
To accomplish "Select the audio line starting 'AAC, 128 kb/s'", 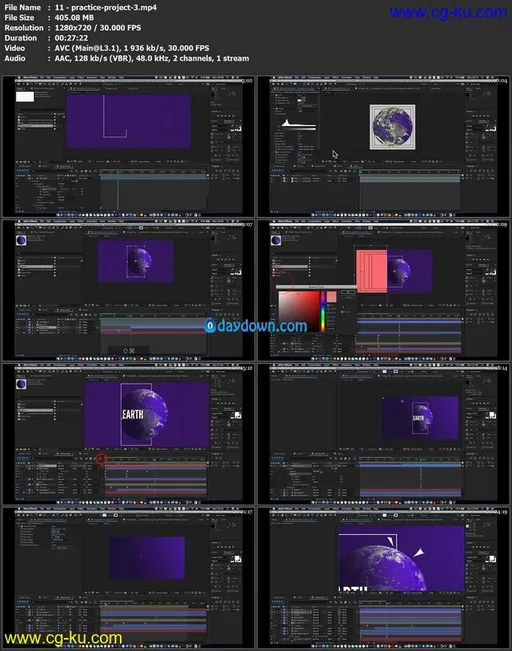I will 152,58.
